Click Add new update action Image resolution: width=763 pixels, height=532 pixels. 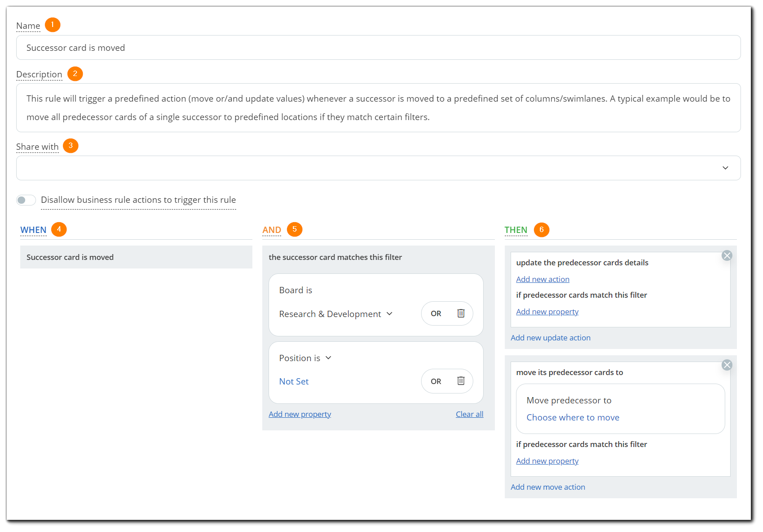click(550, 337)
